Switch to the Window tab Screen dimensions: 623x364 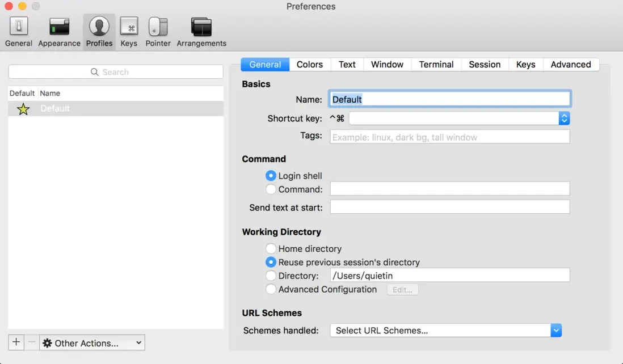pyautogui.click(x=387, y=64)
